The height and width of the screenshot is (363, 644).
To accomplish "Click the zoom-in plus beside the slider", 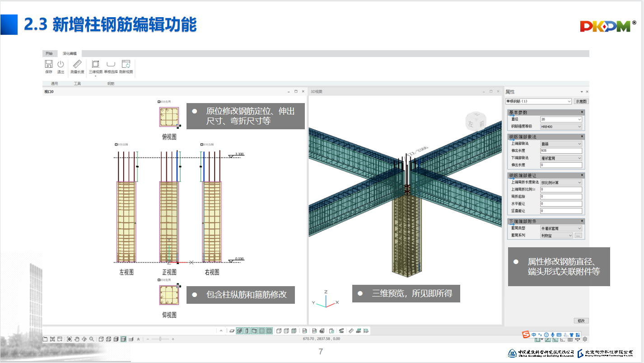I will click(173, 339).
